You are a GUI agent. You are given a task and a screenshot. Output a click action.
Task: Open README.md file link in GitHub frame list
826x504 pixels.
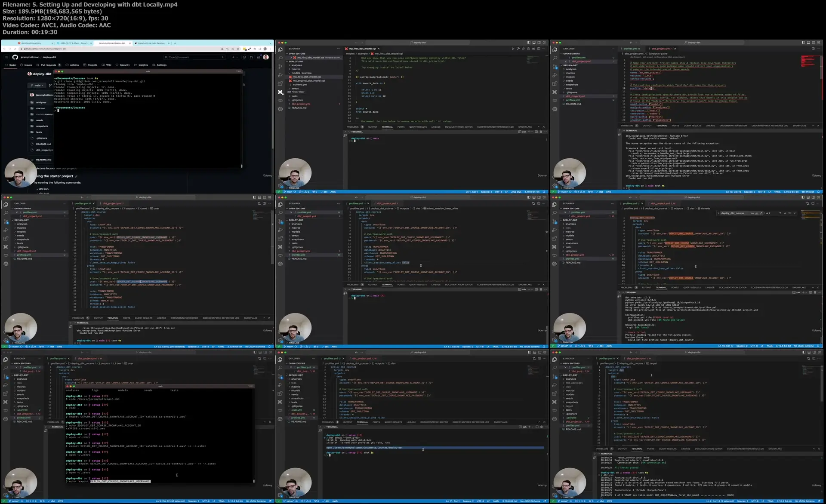(x=43, y=144)
